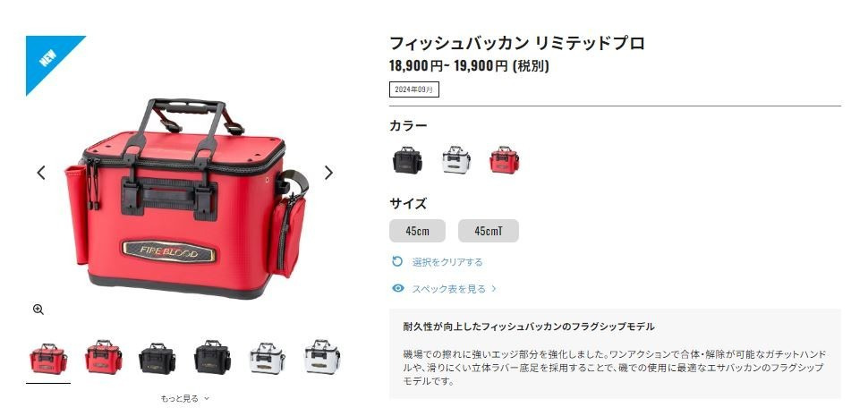The width and height of the screenshot is (868, 416).
Task: Click the chevron next to スペック表を見る
Action: pos(494,289)
